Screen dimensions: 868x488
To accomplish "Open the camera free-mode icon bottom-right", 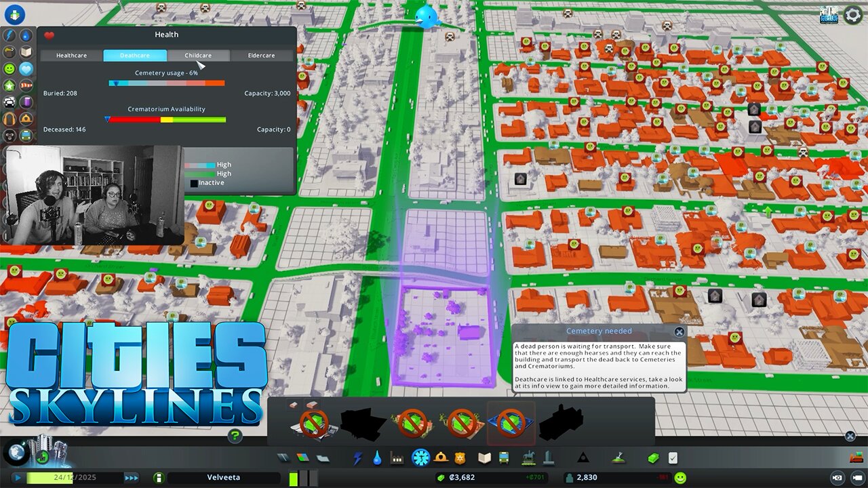I will pyautogui.click(x=856, y=478).
